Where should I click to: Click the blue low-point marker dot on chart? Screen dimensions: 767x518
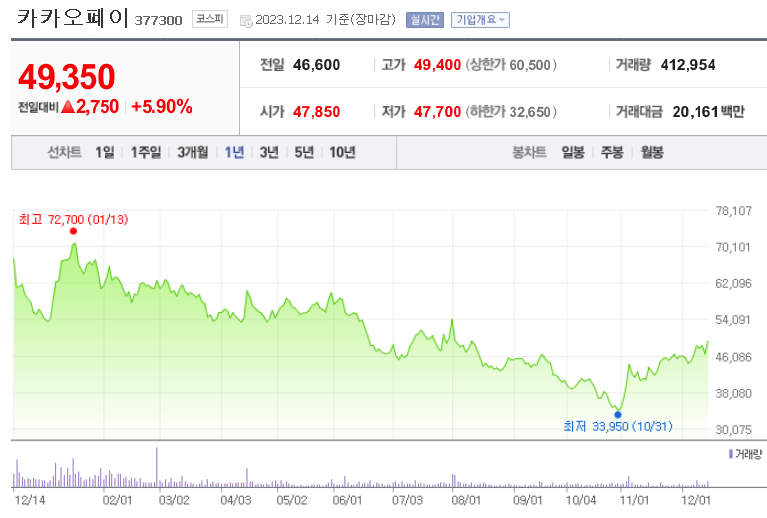pyautogui.click(x=618, y=415)
